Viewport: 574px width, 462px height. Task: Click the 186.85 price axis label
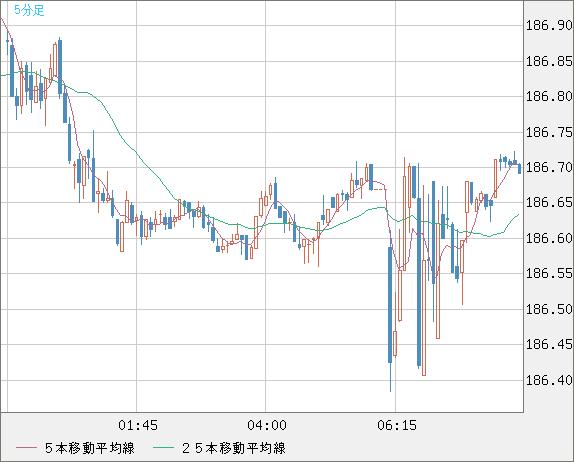click(x=549, y=61)
